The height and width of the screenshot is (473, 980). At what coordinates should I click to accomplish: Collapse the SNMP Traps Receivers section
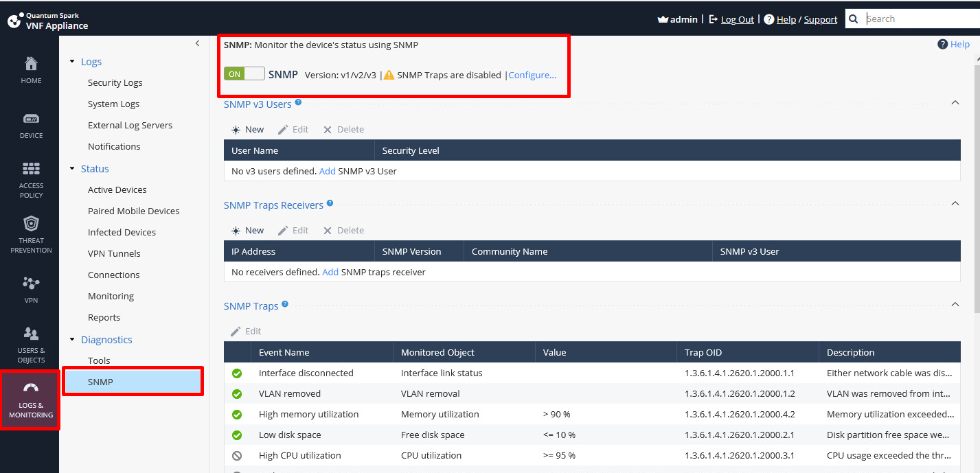pyautogui.click(x=955, y=204)
